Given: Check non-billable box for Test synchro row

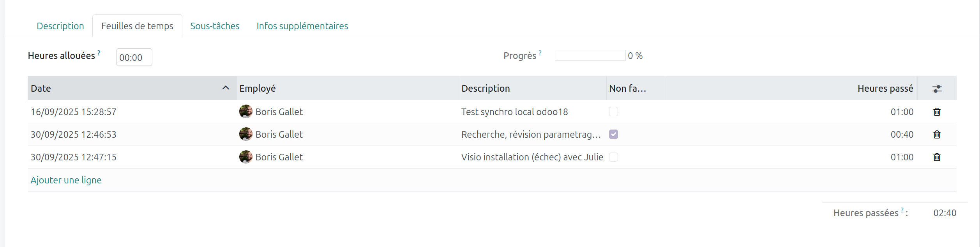Looking at the screenshot, I should (x=613, y=112).
